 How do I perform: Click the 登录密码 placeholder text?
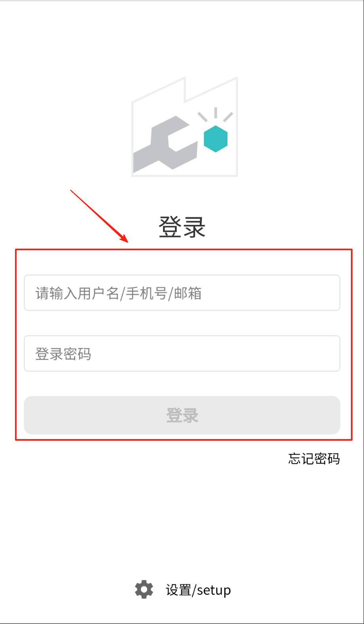[63, 354]
